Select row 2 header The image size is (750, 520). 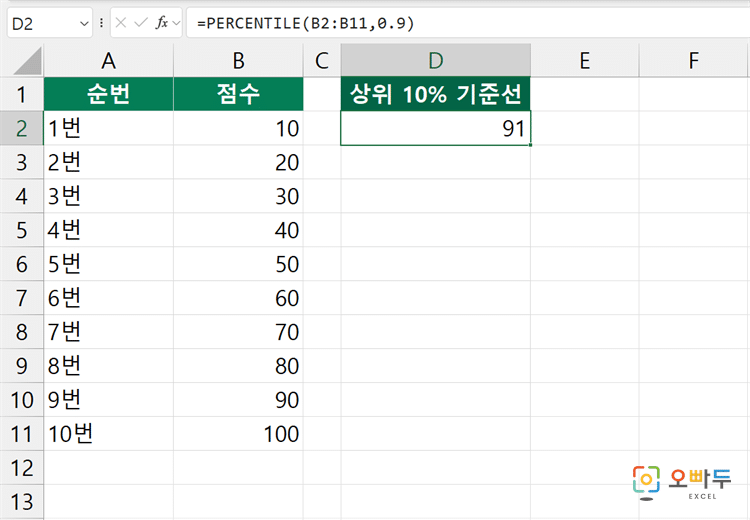(x=22, y=128)
